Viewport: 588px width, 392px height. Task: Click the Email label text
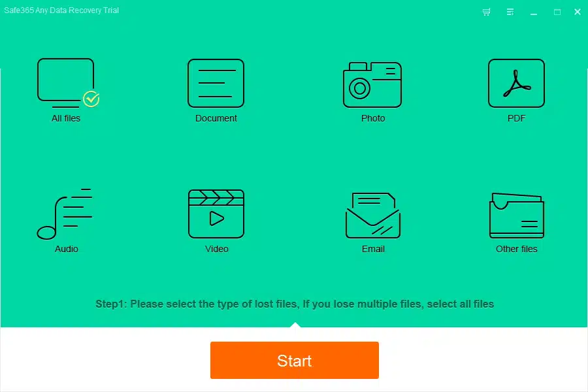(x=373, y=249)
